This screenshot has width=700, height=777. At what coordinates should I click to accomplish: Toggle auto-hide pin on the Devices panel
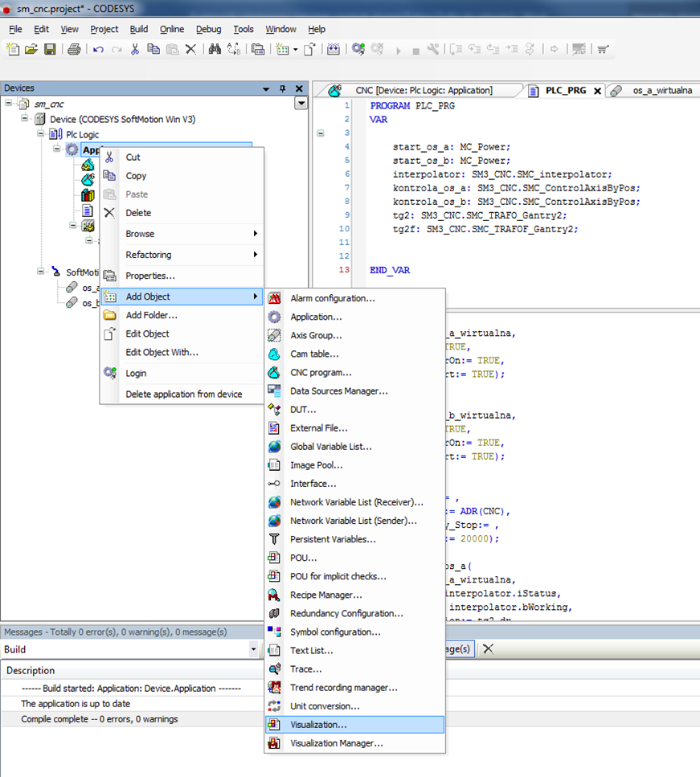pyautogui.click(x=283, y=88)
